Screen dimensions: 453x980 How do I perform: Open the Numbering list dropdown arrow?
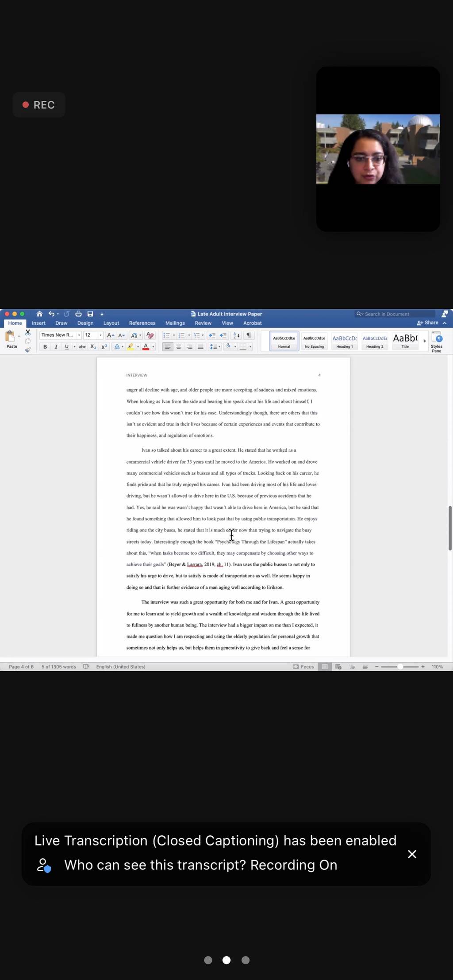point(189,335)
